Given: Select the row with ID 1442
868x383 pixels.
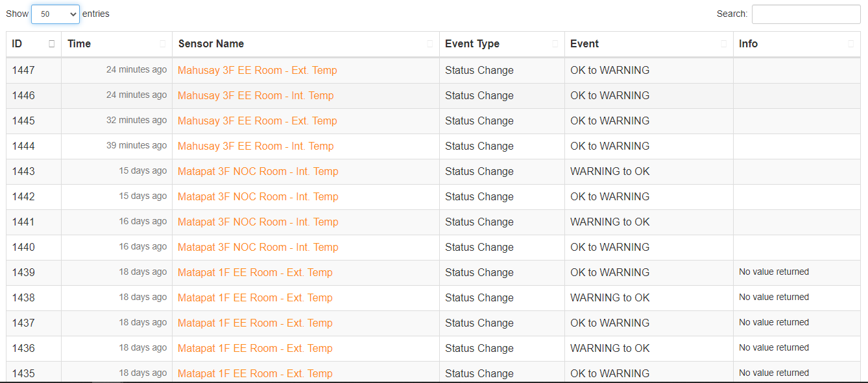Looking at the screenshot, I should [433, 197].
